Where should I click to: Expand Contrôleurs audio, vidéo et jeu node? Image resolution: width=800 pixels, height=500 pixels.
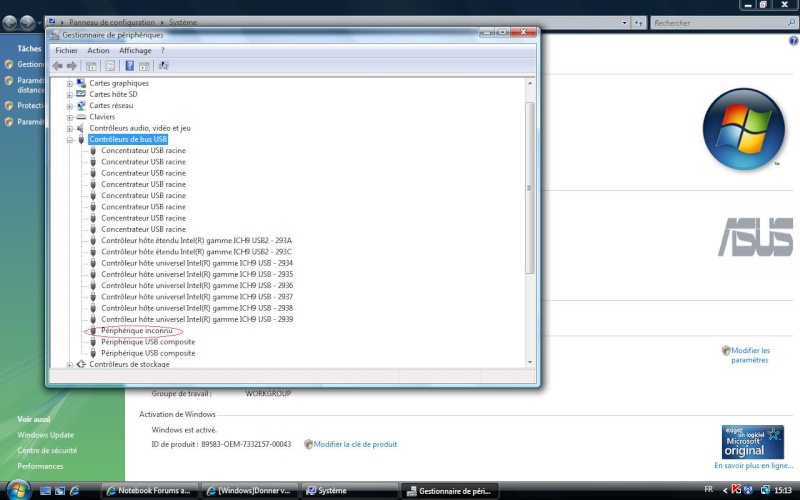tap(70, 129)
